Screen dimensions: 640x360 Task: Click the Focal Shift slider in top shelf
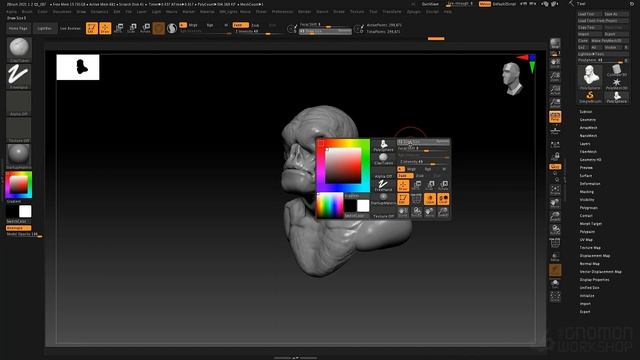point(325,25)
